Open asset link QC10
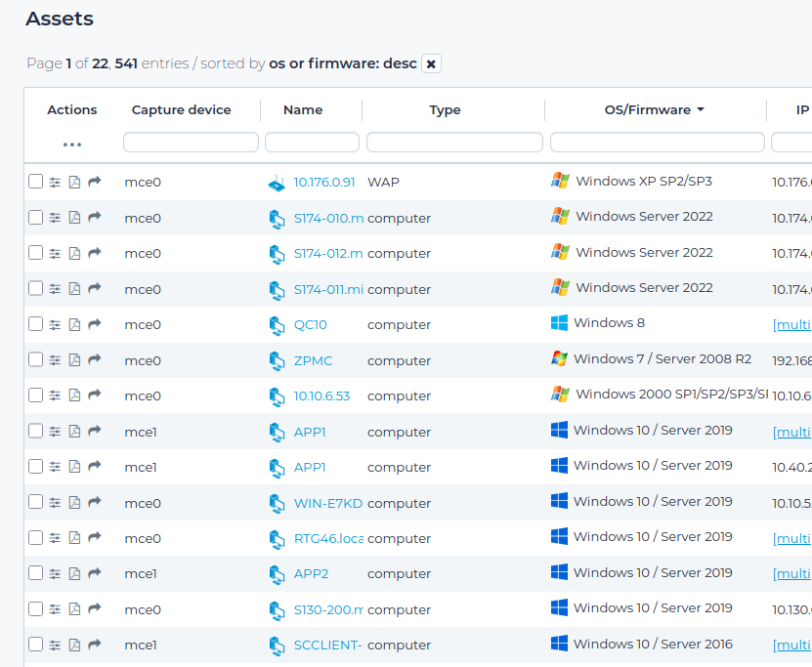The width and height of the screenshot is (812, 667). (310, 324)
